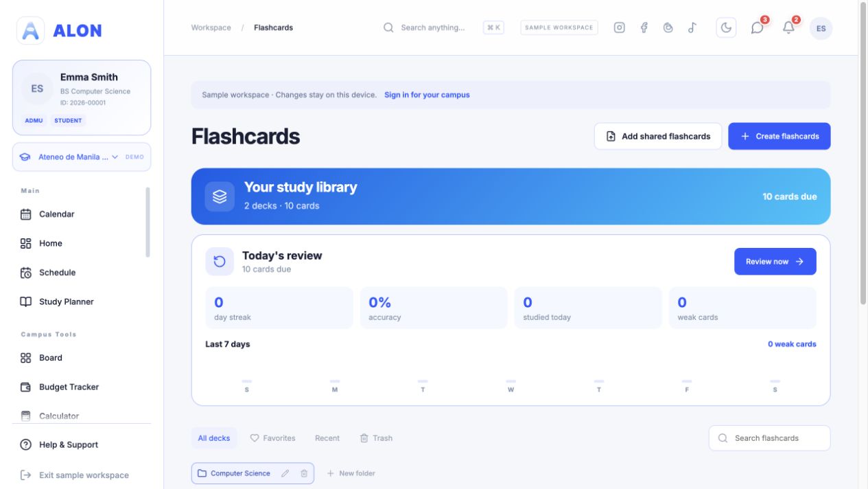The image size is (868, 489).
Task: Click the SAMPLE WORKSPACE badge
Action: click(559, 27)
